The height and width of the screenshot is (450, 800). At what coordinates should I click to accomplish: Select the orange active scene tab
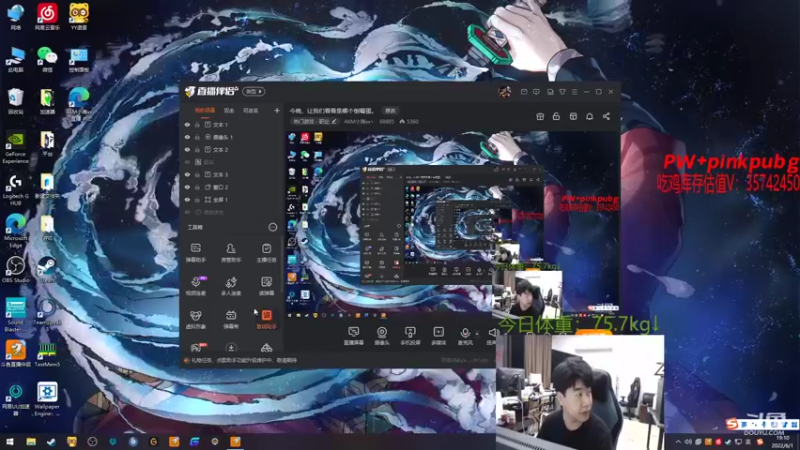205,110
